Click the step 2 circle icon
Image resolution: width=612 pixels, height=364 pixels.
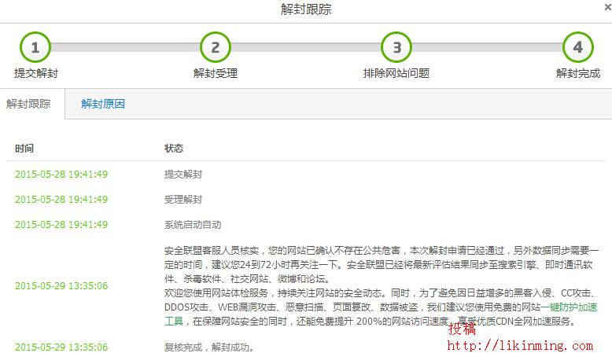216,47
